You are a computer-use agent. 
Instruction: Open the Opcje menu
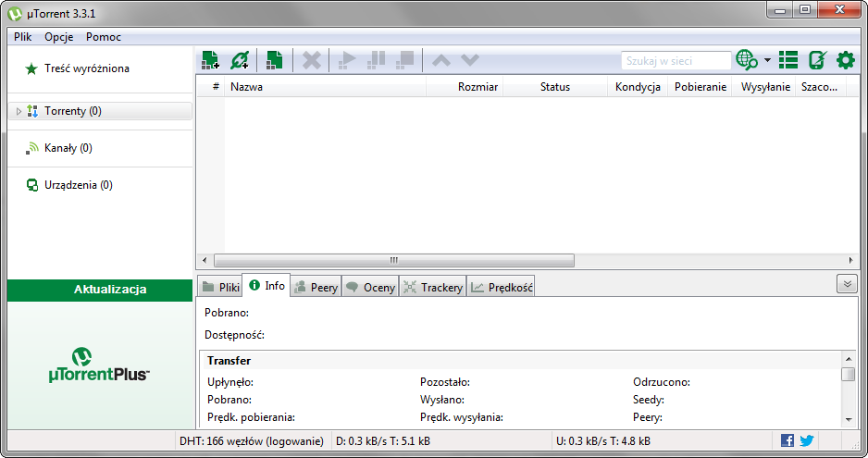tap(59, 37)
